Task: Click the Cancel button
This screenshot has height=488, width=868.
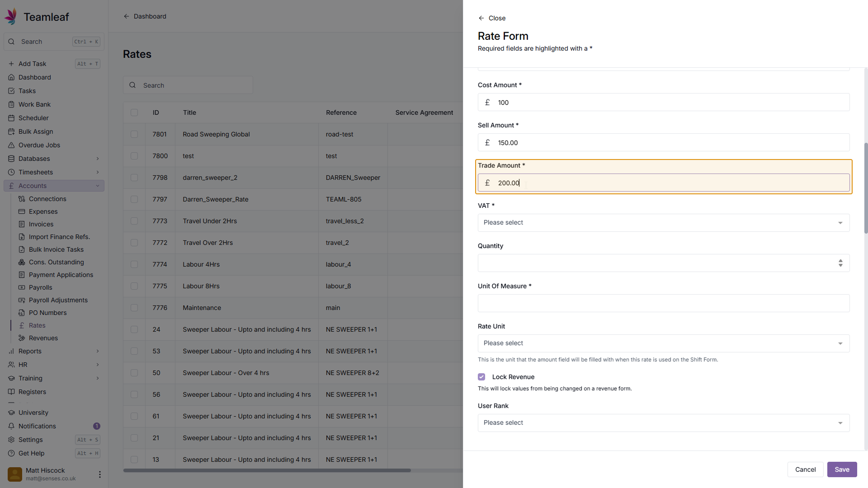Action: (x=805, y=469)
